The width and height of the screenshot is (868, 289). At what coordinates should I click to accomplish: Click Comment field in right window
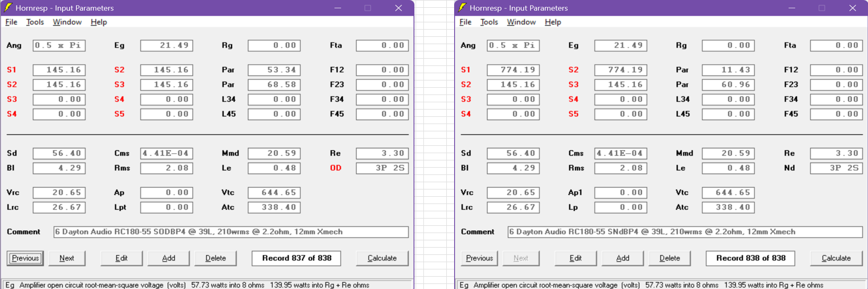[x=685, y=232]
